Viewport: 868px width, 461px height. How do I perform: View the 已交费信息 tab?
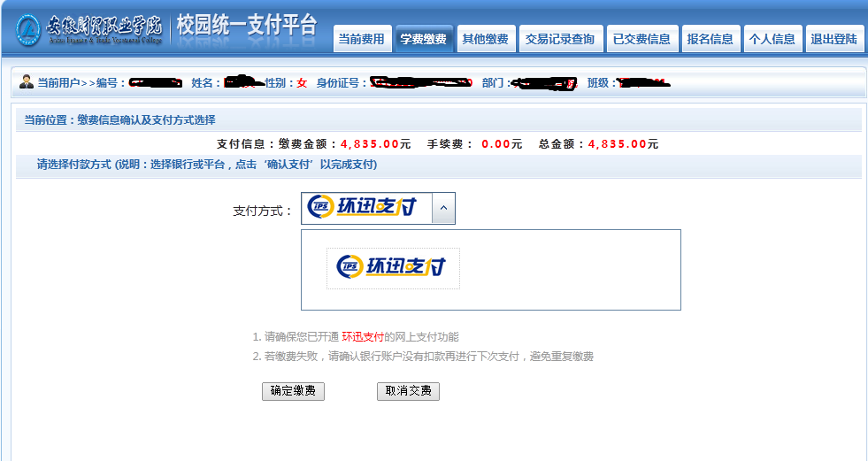(641, 39)
